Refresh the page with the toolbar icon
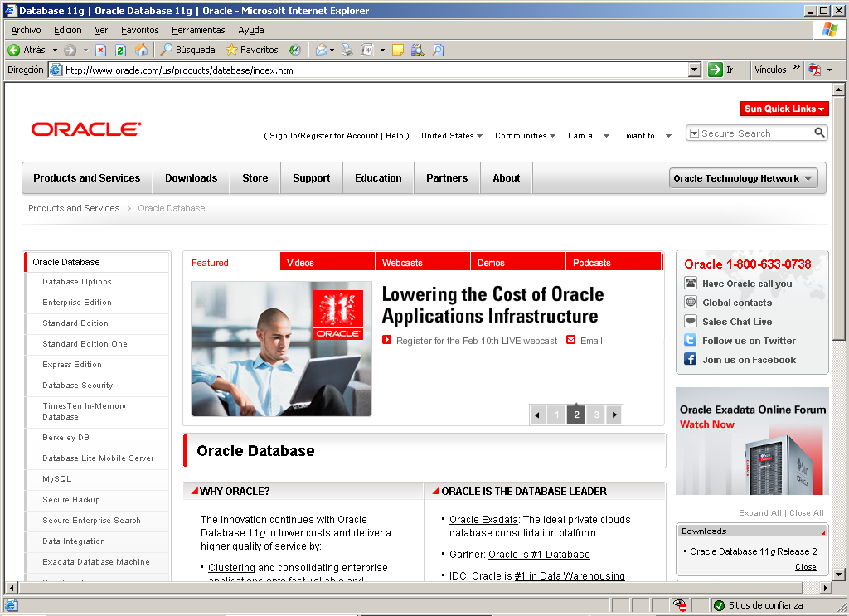The height and width of the screenshot is (616, 849). pyautogui.click(x=120, y=50)
